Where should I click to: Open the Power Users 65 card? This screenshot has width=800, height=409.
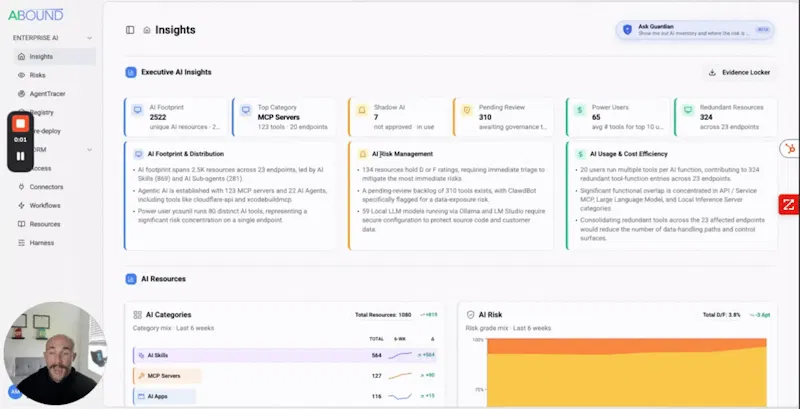click(x=618, y=117)
